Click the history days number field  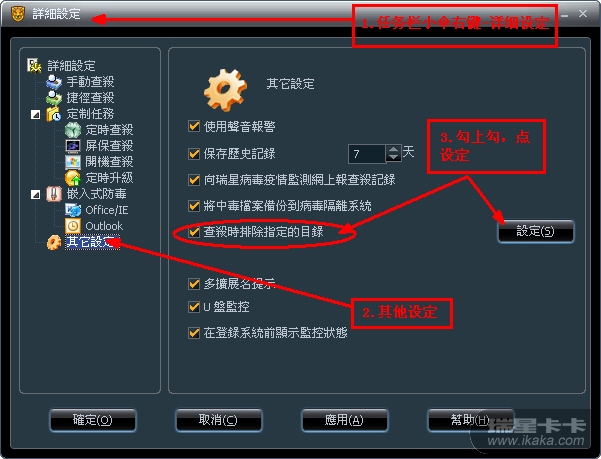(367, 154)
